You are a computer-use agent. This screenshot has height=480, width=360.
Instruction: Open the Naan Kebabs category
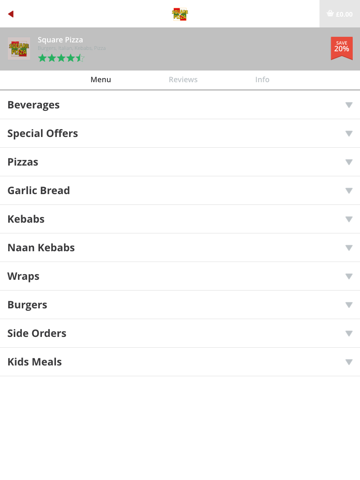pos(180,248)
